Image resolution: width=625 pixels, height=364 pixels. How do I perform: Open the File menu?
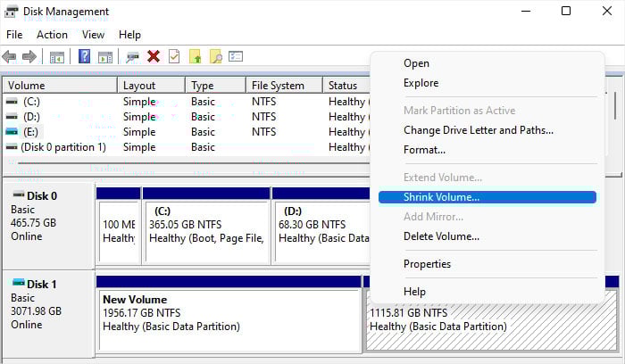tap(14, 35)
